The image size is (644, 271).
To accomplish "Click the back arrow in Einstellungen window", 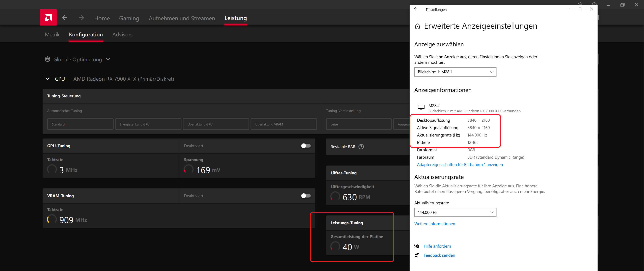I will (x=416, y=9).
